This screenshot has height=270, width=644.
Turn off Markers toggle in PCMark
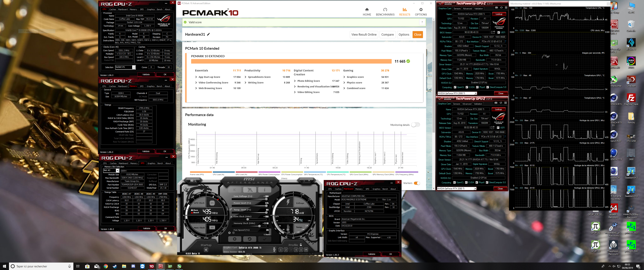(417, 183)
